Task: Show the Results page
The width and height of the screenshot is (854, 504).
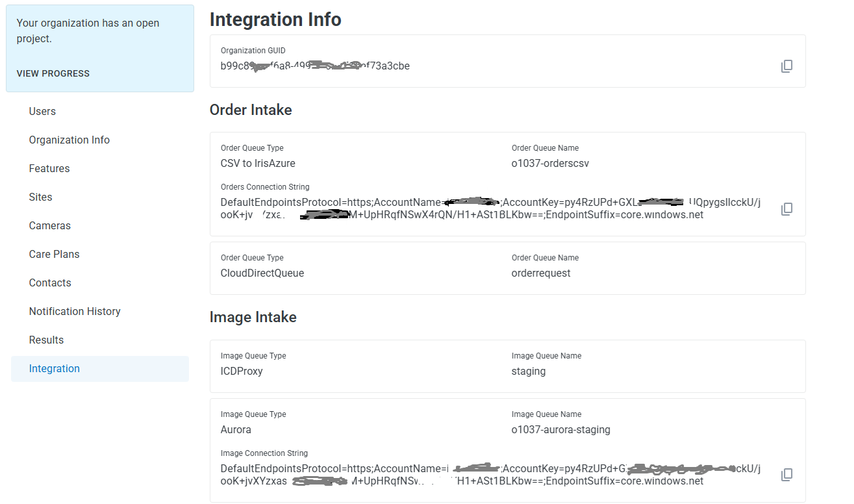Action: 46,340
